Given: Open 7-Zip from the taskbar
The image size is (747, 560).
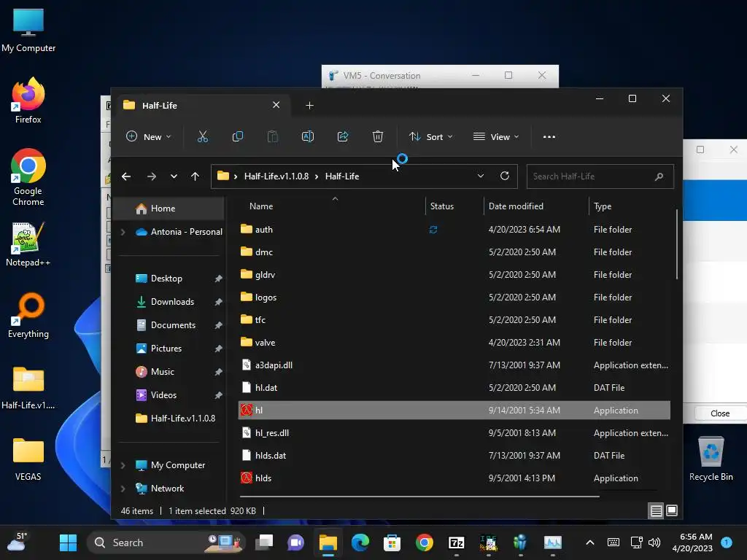Looking at the screenshot, I should 457,542.
